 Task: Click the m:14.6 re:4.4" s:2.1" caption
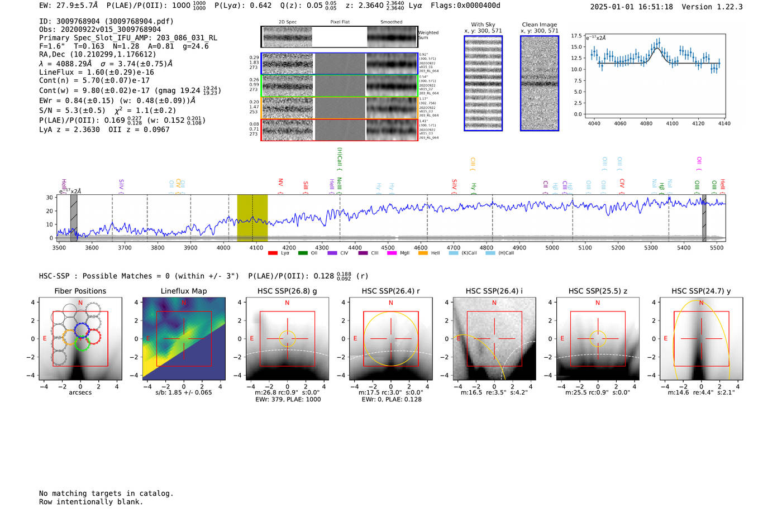(x=701, y=392)
